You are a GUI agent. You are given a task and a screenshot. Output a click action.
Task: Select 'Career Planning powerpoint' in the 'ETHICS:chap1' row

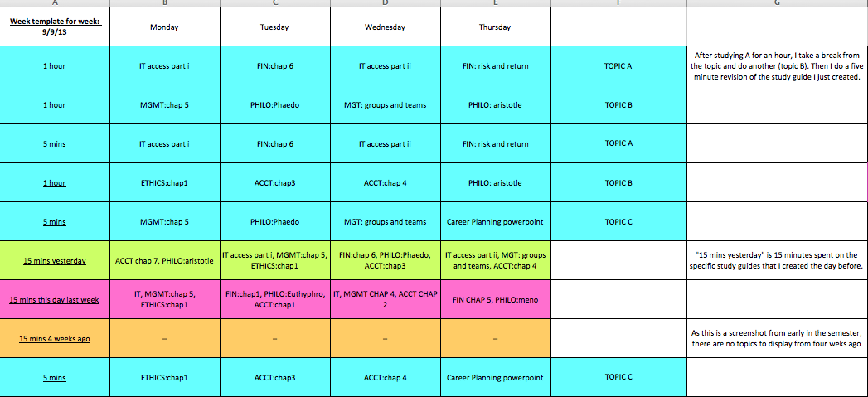495,378
